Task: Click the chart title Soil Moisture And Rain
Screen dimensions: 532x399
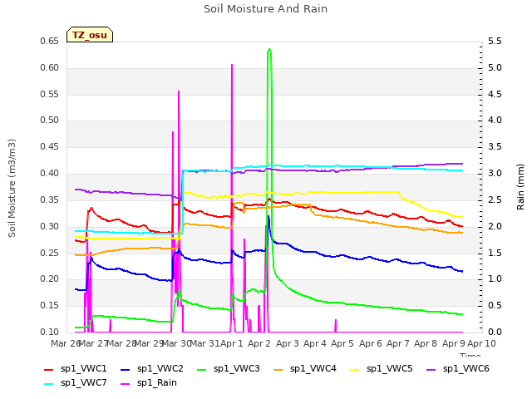Action: point(266,9)
